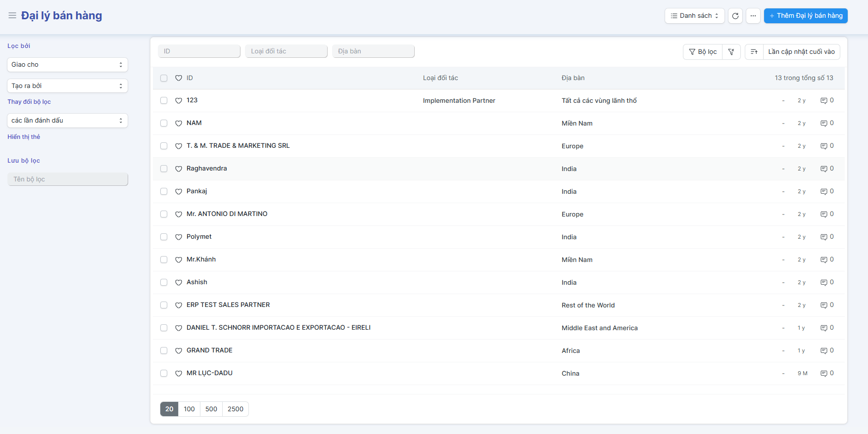This screenshot has width=868, height=434.
Task: Toggle the hamburger sidebar menu icon
Action: [12, 16]
